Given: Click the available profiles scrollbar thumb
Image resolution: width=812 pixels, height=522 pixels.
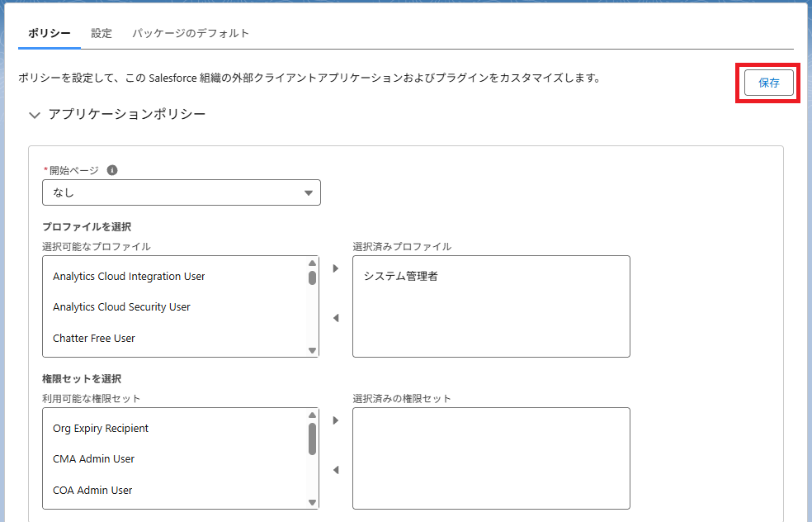Looking at the screenshot, I should point(312,278).
